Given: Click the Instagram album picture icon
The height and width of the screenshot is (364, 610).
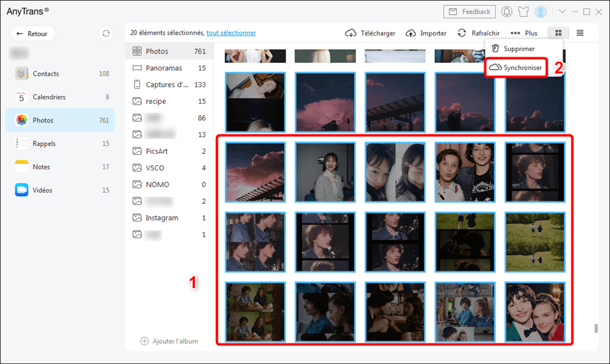Looking at the screenshot, I should [137, 218].
